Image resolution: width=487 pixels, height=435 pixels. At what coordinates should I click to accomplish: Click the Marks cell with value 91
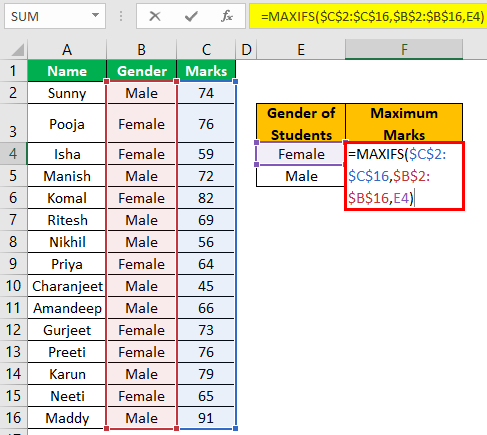[x=206, y=418]
